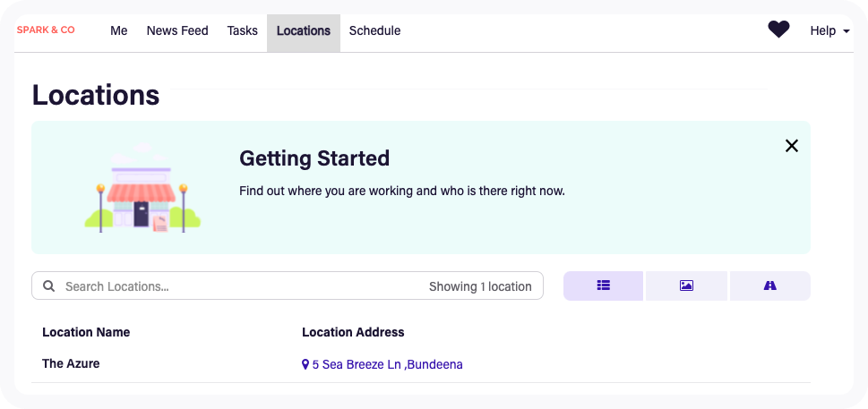Switch to map road view

[769, 285]
